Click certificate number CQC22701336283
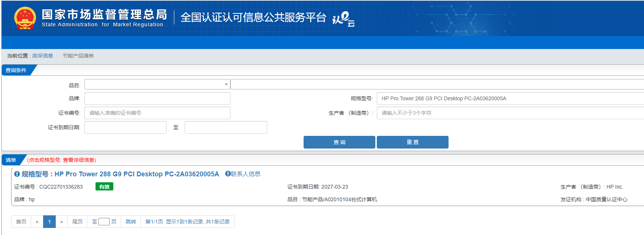Viewport: 644px width, 235px height. pyautogui.click(x=61, y=187)
